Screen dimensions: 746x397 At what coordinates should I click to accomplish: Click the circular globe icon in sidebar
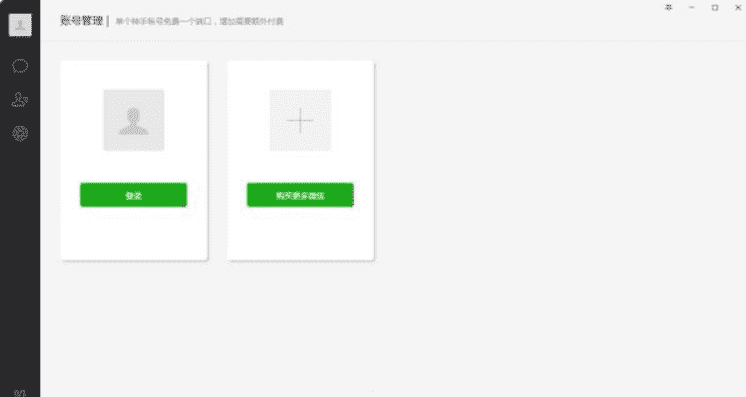pyautogui.click(x=20, y=133)
